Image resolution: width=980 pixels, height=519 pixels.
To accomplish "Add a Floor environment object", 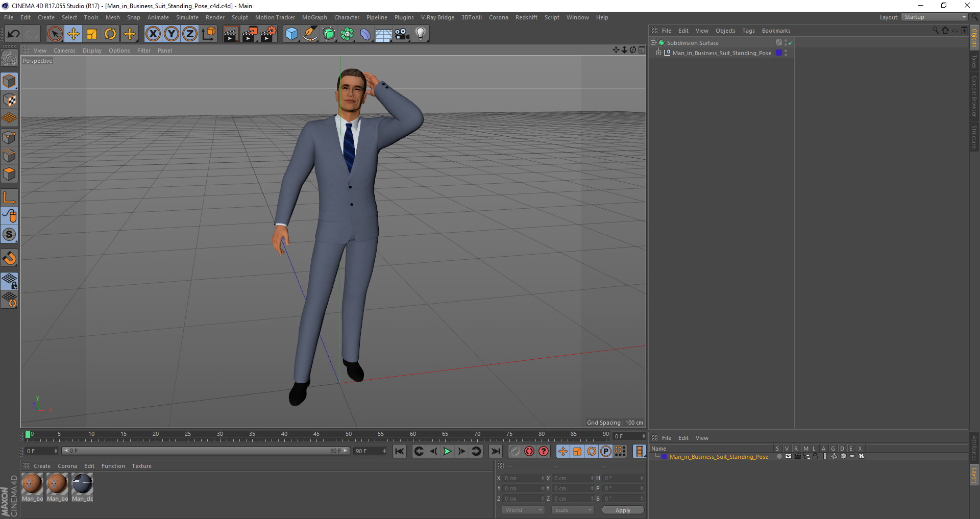I will 384,34.
